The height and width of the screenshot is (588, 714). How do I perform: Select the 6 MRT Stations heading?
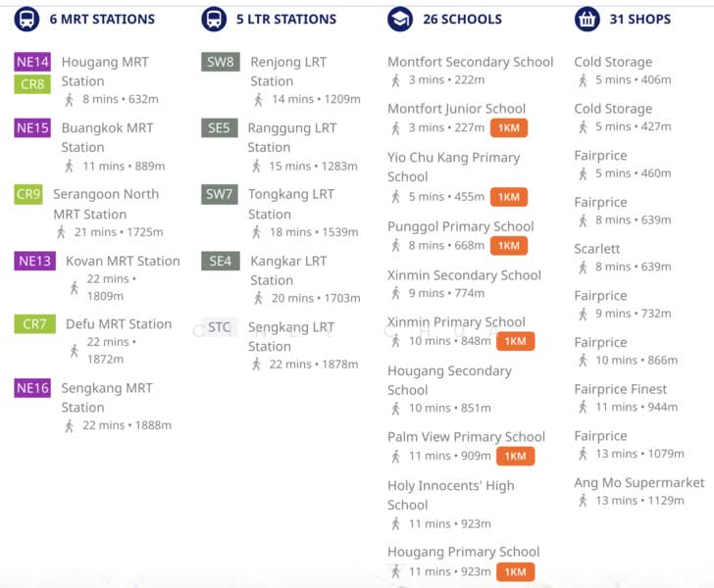point(102,19)
